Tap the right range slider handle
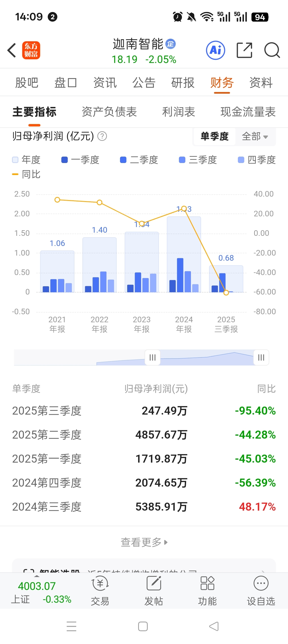288x644 pixels. [261, 357]
